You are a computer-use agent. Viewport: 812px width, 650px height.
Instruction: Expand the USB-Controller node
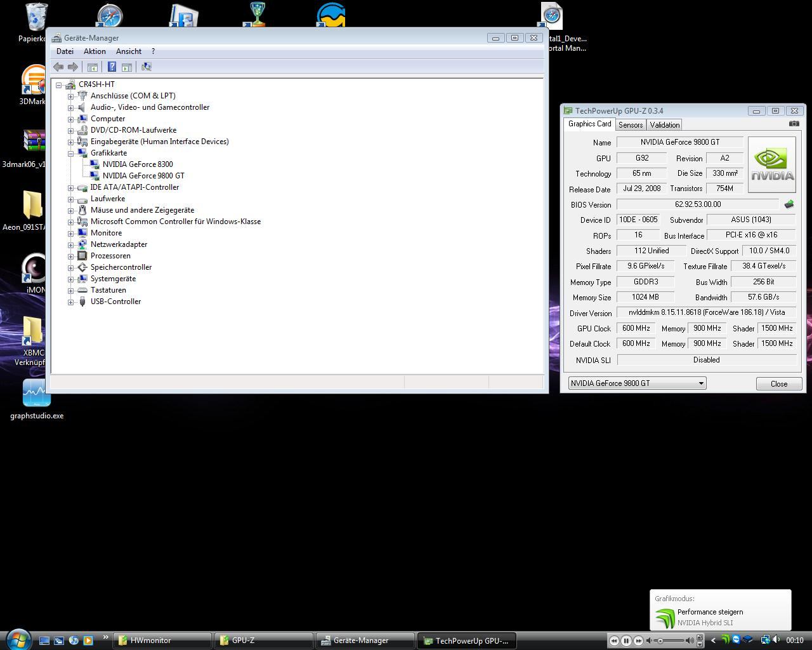pyautogui.click(x=71, y=302)
